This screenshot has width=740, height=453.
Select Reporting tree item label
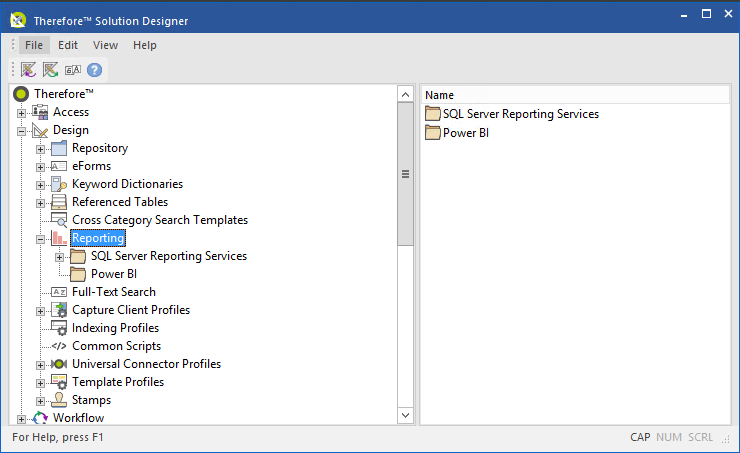[98, 238]
